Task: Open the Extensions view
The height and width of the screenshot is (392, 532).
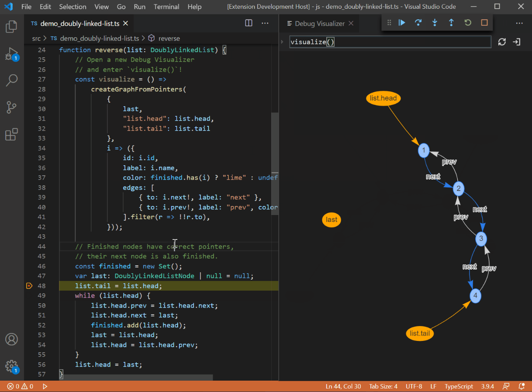Action: coord(12,134)
